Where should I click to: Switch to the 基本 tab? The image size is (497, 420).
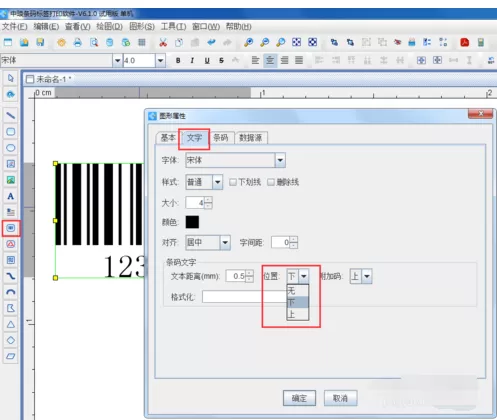pyautogui.click(x=168, y=138)
